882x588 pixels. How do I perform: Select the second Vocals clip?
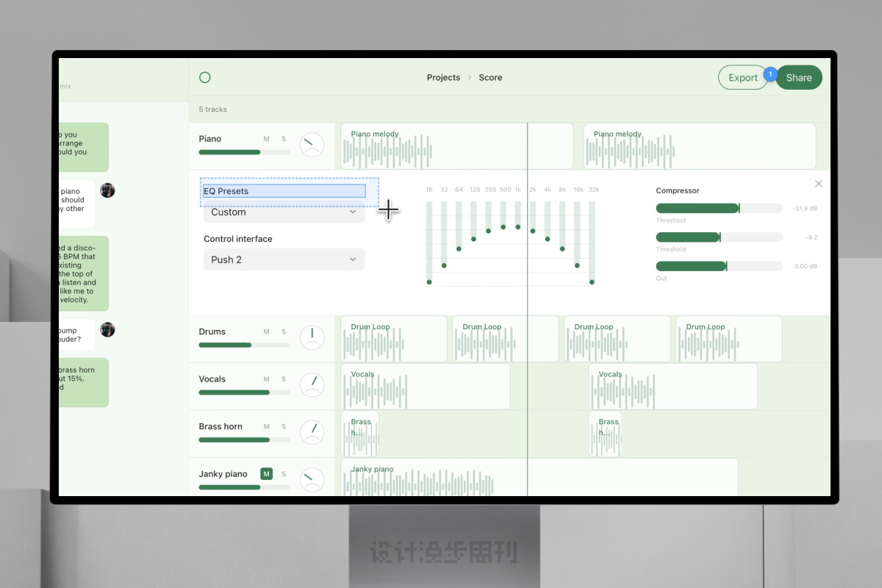point(673,386)
